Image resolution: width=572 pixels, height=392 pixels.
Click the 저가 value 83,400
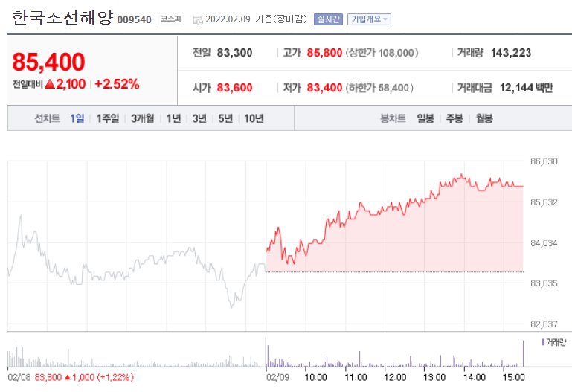(x=324, y=88)
